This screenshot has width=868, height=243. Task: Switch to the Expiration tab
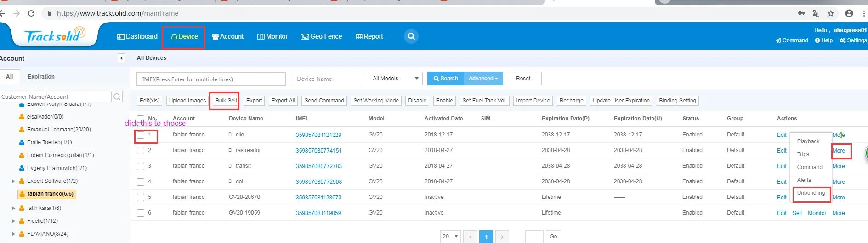[41, 77]
